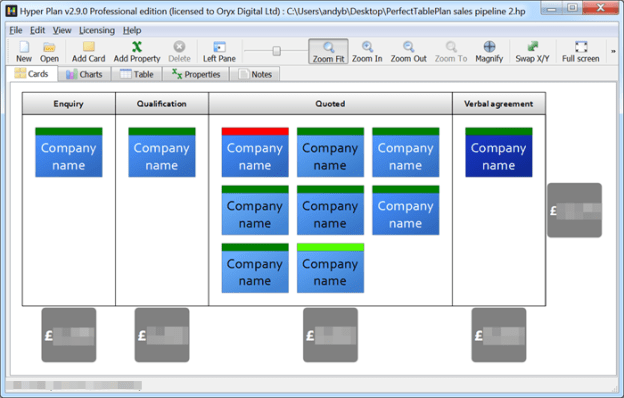
Task: Click the grey total box under Verbal agreement
Action: click(499, 335)
